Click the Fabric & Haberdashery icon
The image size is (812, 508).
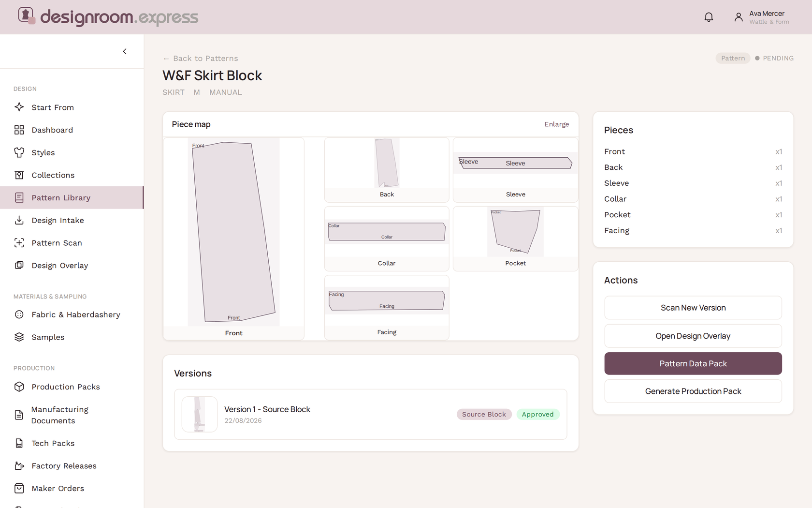coord(19,314)
